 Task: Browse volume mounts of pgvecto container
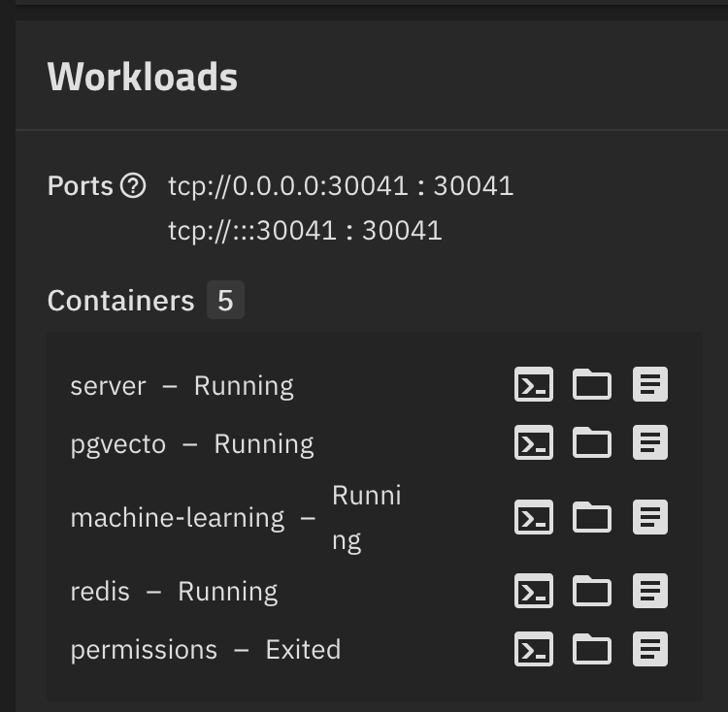point(592,442)
